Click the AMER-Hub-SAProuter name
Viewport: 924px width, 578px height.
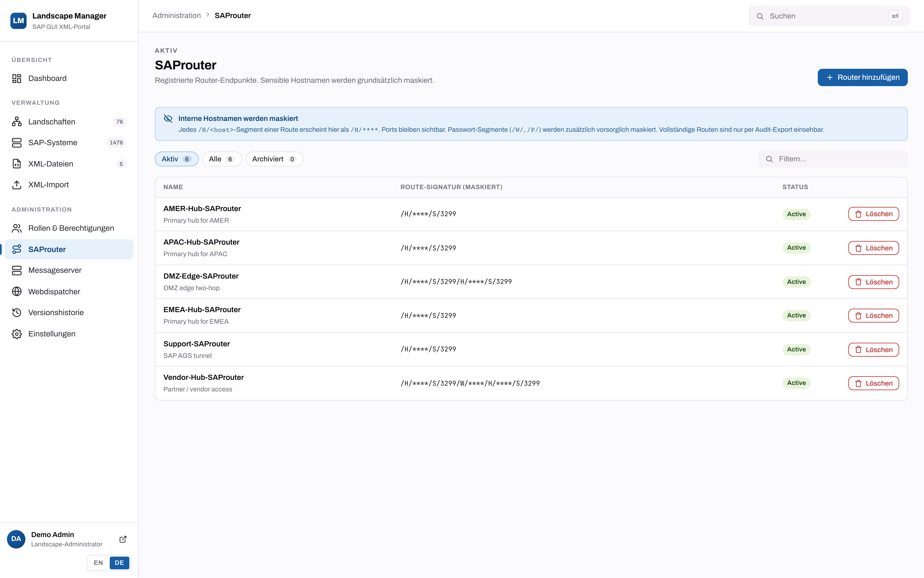[202, 208]
